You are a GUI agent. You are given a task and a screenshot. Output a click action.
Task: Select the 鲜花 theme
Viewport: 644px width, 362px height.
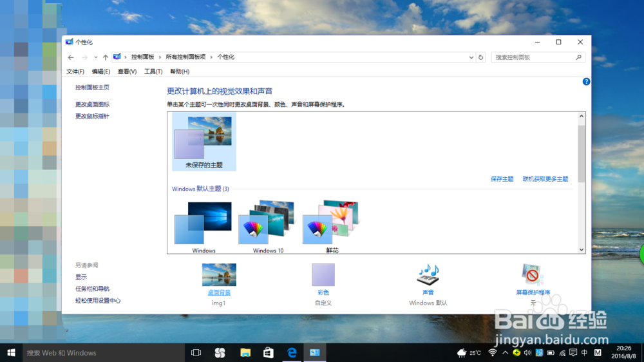pyautogui.click(x=332, y=227)
